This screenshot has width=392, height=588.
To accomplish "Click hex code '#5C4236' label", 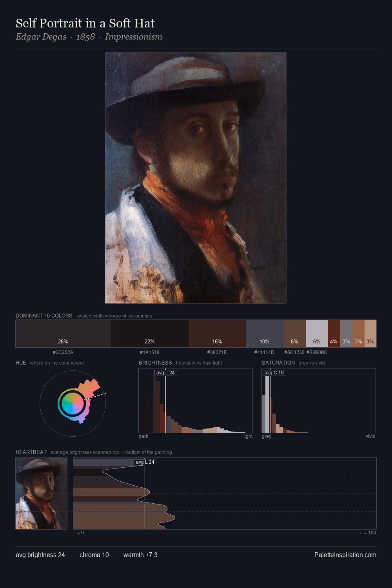I will click(294, 352).
